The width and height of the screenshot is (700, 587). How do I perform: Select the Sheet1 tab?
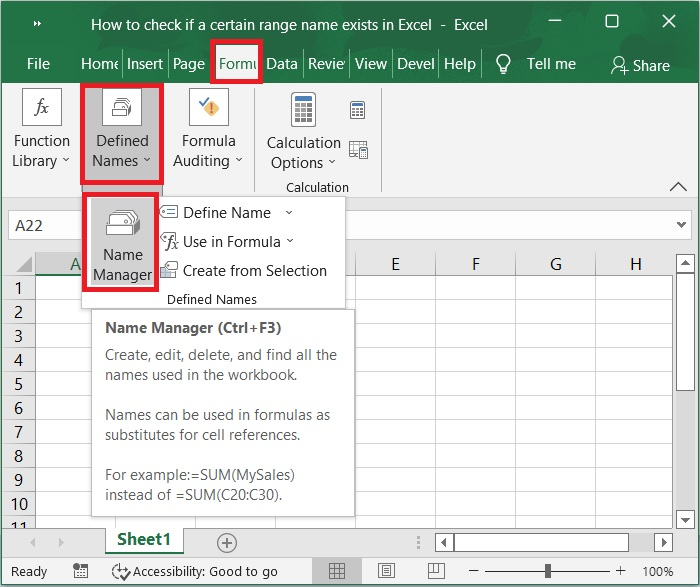coord(144,539)
